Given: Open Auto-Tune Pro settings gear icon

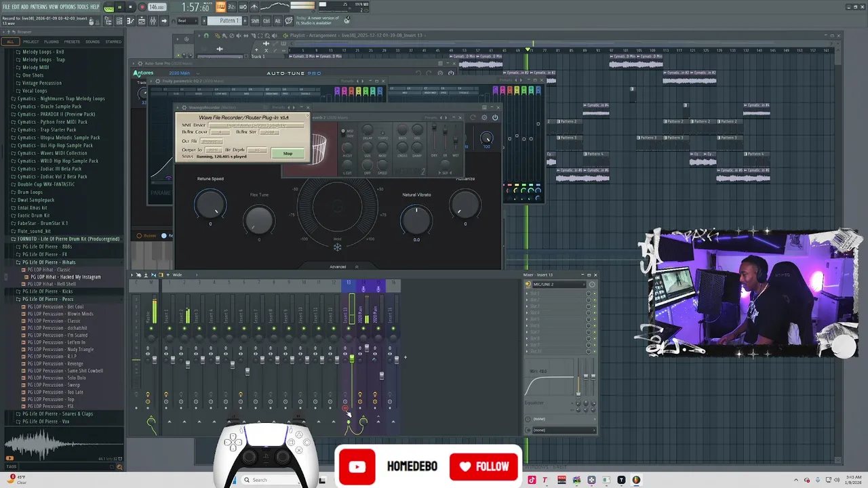Looking at the screenshot, I should tap(441, 73).
